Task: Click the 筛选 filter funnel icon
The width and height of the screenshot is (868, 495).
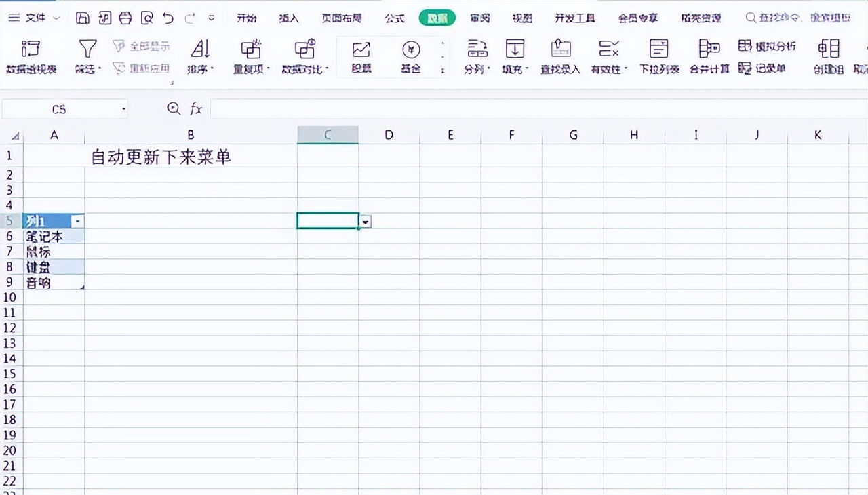Action: pyautogui.click(x=87, y=49)
